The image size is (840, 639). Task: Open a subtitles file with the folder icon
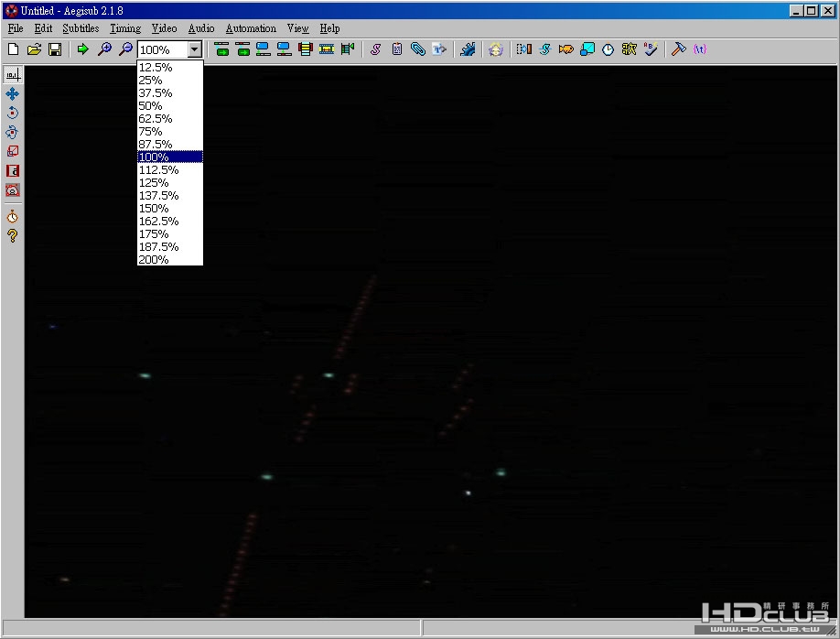coord(34,49)
